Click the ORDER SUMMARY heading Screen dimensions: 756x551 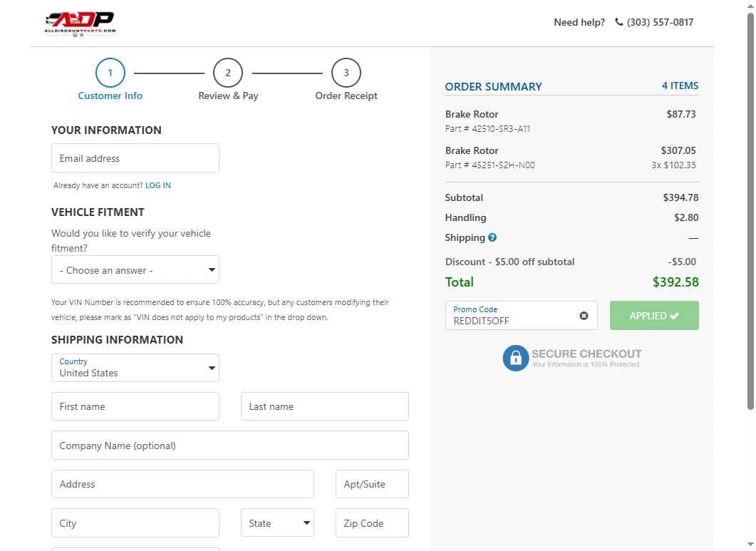[493, 87]
